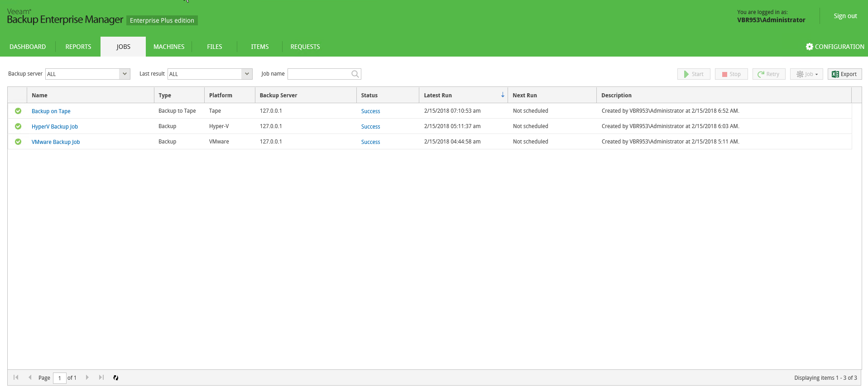Open the Items tab
The width and height of the screenshot is (868, 387).
[x=260, y=47]
